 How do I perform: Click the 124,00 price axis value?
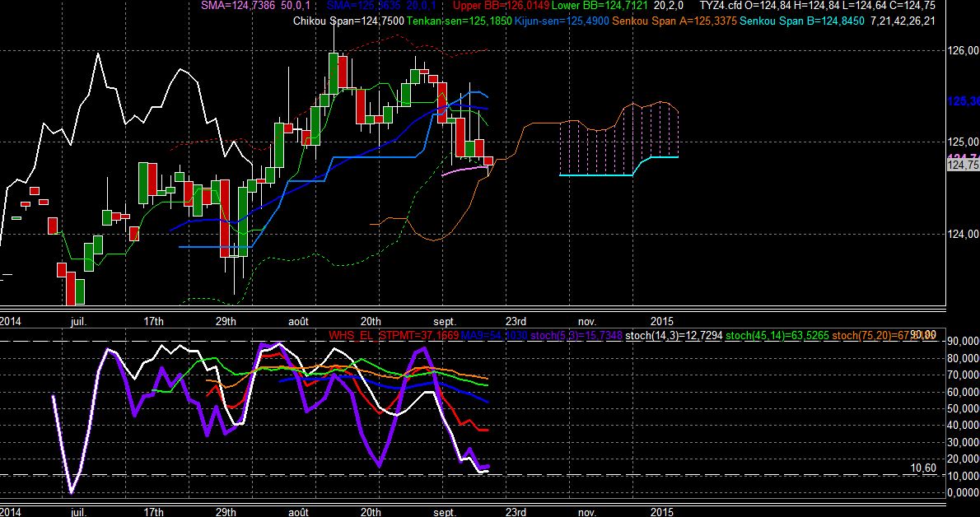pyautogui.click(x=964, y=234)
